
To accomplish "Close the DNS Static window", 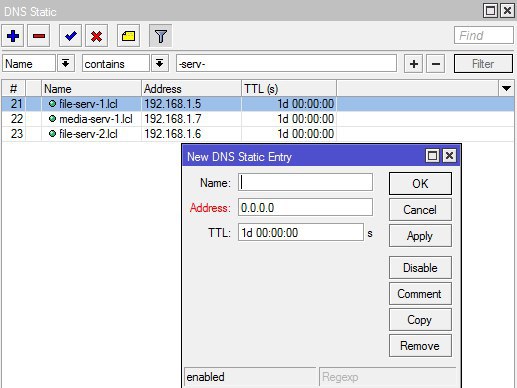I will (x=507, y=11).
